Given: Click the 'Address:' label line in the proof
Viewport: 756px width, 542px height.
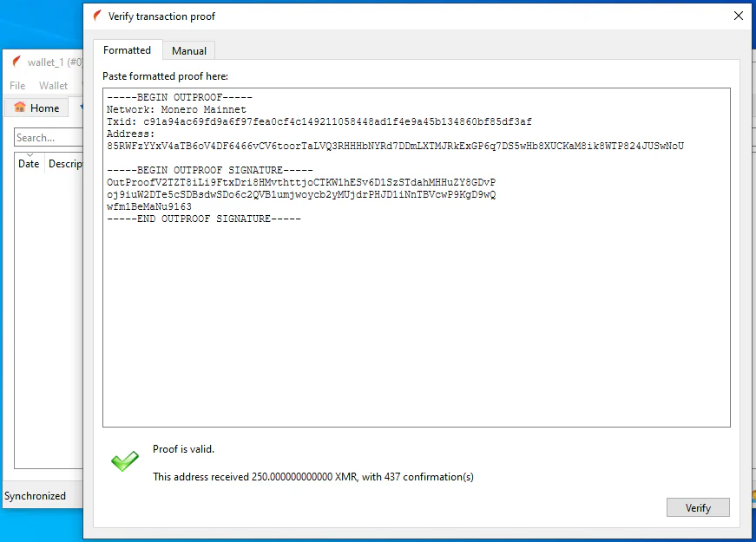Looking at the screenshot, I should (131, 134).
